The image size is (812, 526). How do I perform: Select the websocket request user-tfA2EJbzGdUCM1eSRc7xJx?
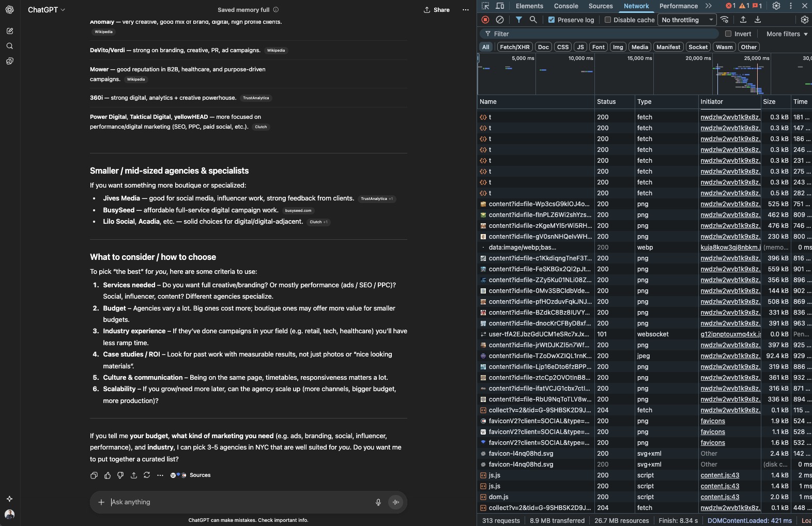click(x=644, y=334)
